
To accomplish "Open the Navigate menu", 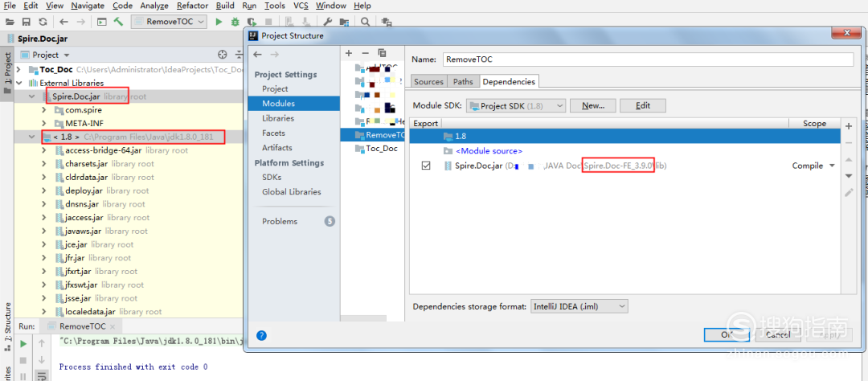I will [88, 6].
